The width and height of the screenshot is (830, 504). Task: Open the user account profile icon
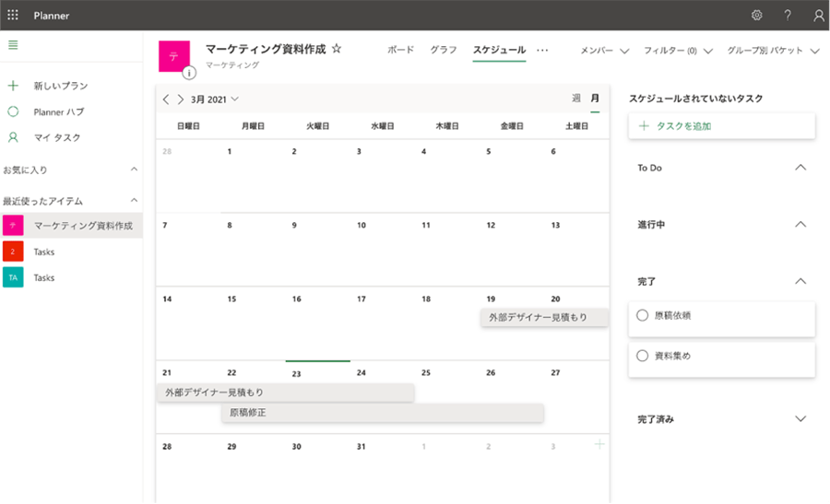click(818, 15)
